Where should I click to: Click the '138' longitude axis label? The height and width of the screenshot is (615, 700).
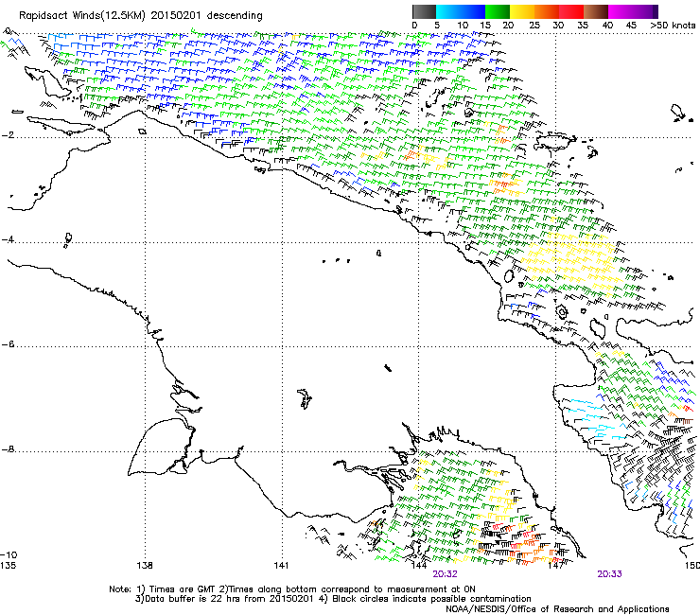(x=145, y=566)
